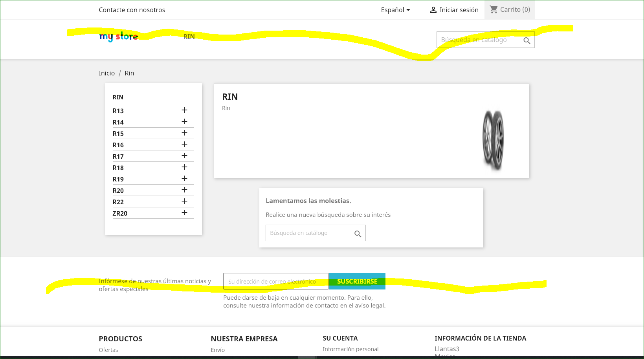The height and width of the screenshot is (359, 644).
Task: Focus the search field under Lamentamos las molestias
Action: (316, 233)
